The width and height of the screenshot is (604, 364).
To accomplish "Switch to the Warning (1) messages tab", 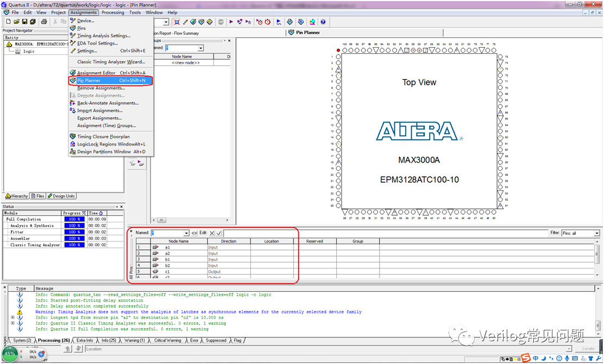I will (x=135, y=341).
